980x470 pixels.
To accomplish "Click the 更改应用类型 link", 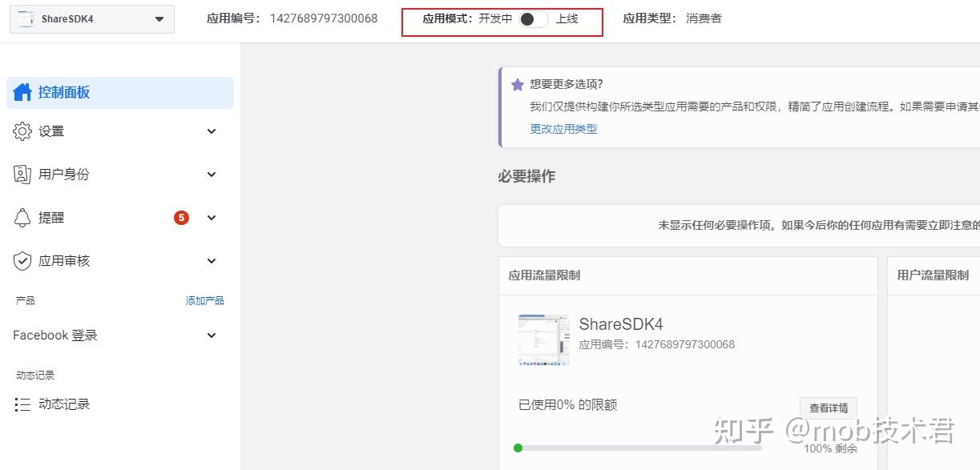I will (x=563, y=128).
